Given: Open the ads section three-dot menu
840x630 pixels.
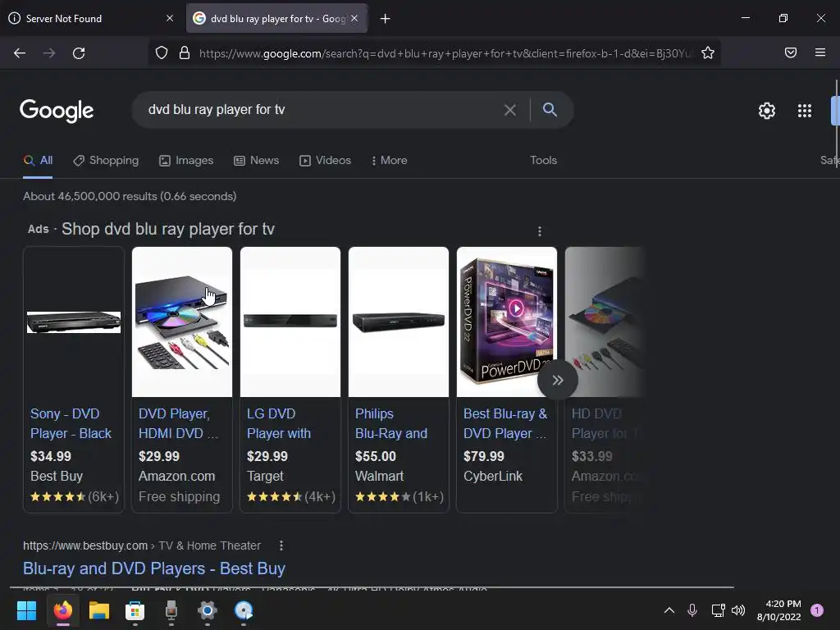Looking at the screenshot, I should [540, 231].
